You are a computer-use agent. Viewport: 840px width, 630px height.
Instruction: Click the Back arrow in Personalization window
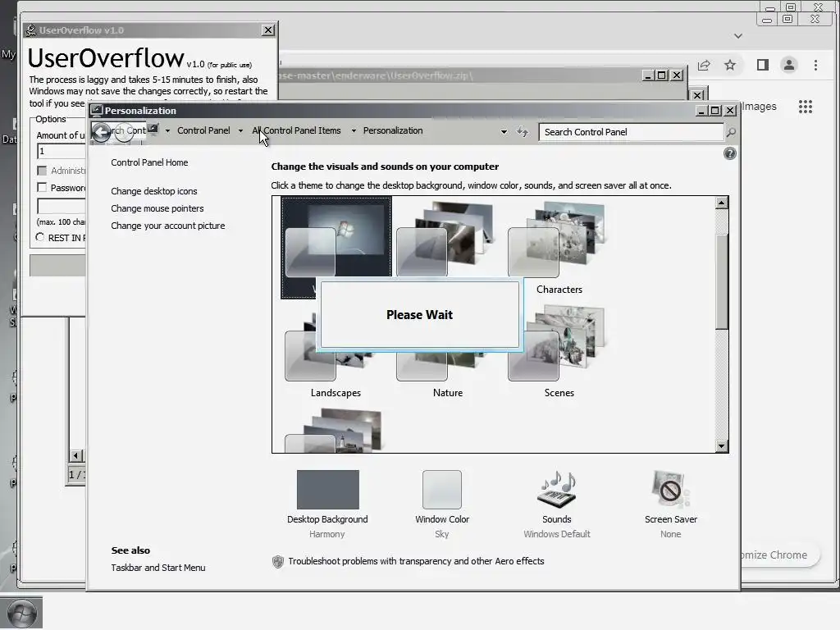point(101,132)
